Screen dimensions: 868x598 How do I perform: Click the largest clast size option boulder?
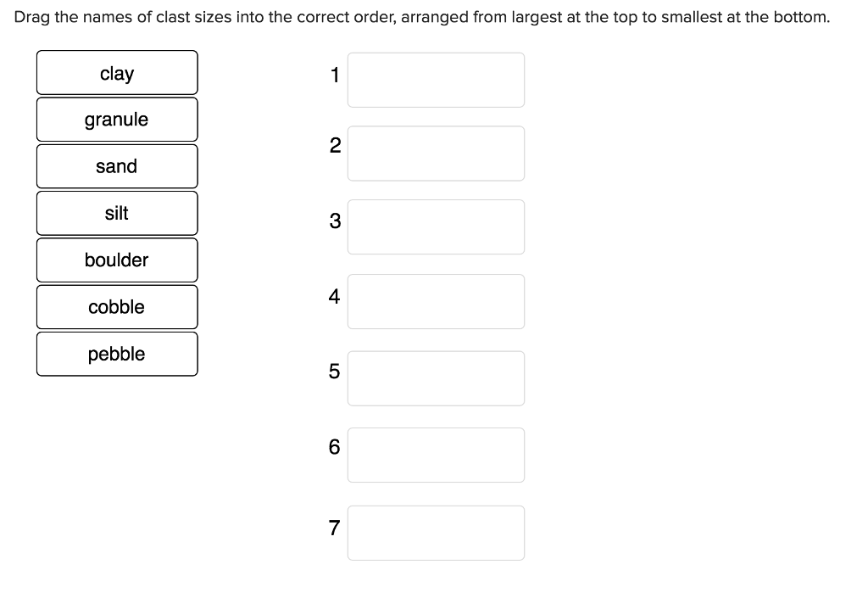117,260
